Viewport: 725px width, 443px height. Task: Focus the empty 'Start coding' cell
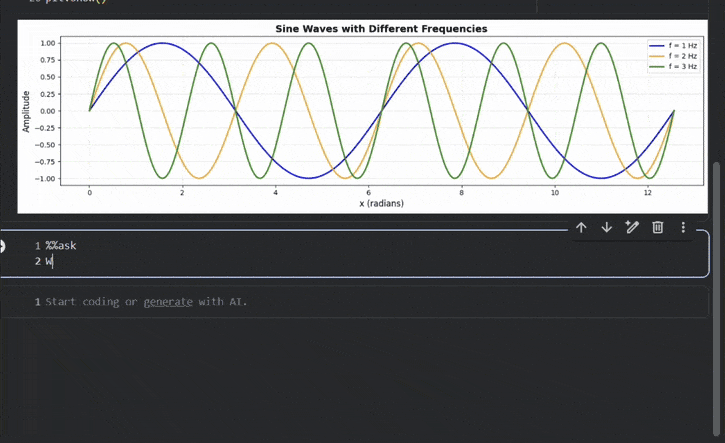pyautogui.click(x=355, y=302)
